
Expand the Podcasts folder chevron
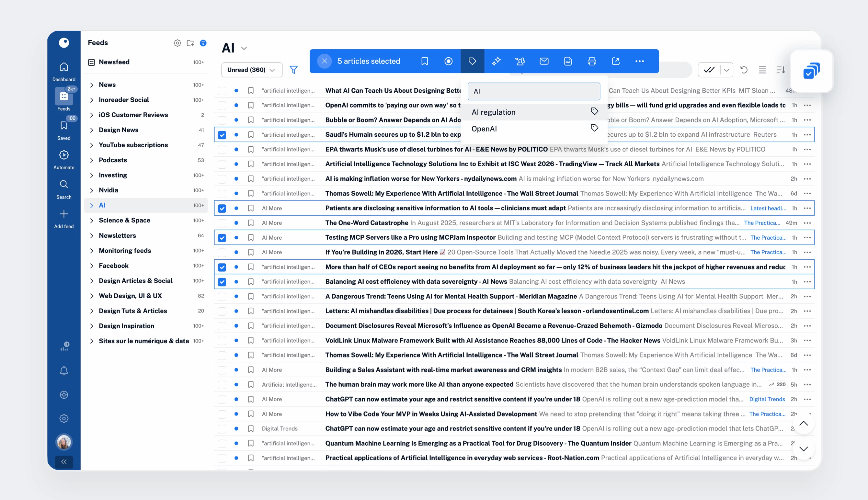pos(92,160)
